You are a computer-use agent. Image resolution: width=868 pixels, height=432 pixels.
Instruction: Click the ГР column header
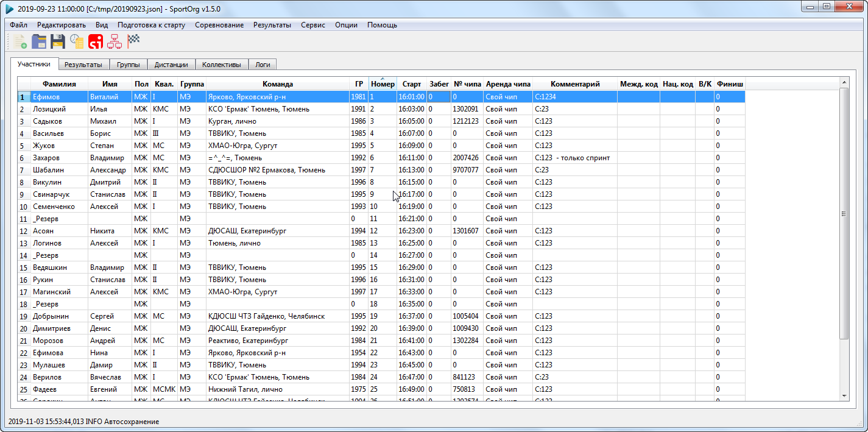[x=359, y=84]
